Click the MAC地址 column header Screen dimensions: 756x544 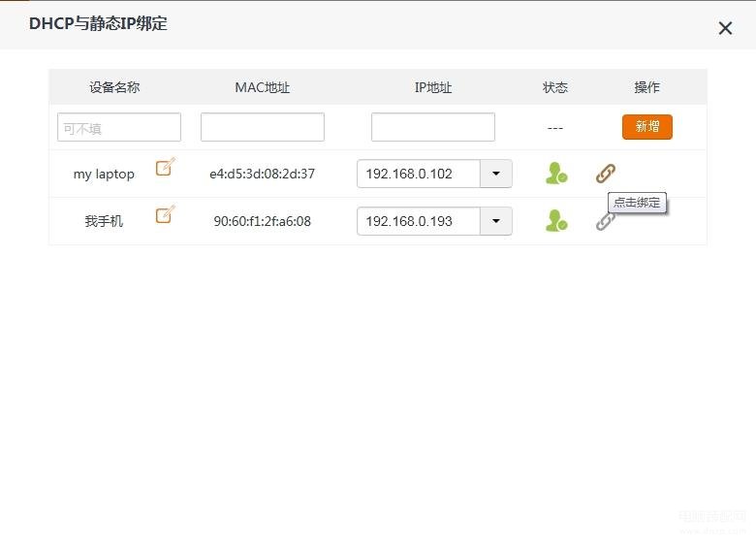coord(263,87)
